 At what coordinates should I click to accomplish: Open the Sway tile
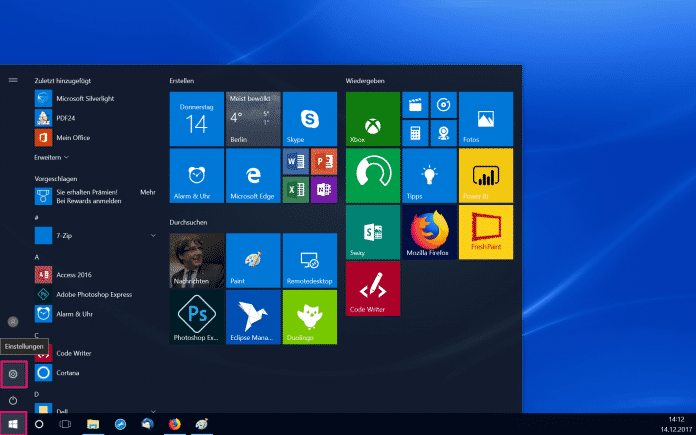[371, 233]
